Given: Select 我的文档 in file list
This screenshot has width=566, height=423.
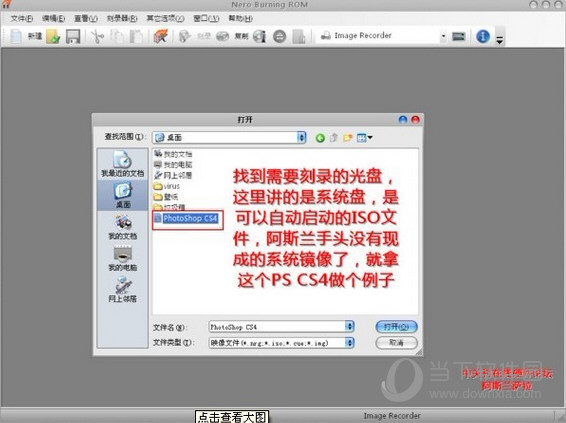Looking at the screenshot, I should point(173,154).
